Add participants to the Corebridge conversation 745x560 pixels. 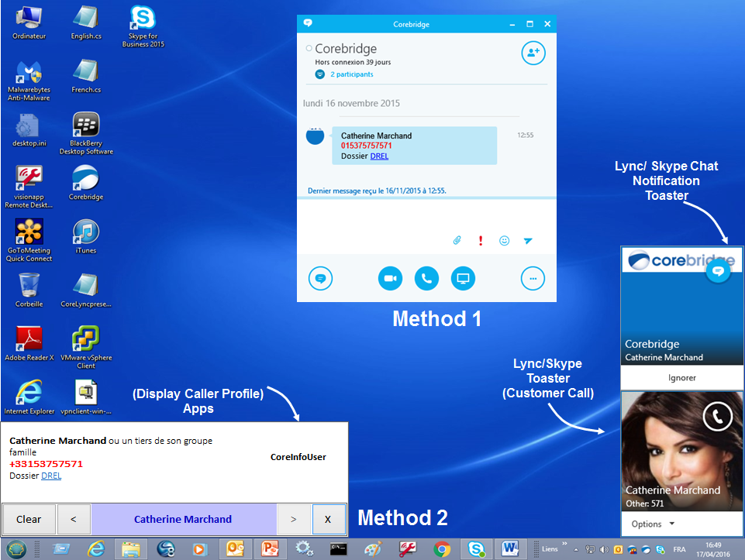[x=533, y=53]
